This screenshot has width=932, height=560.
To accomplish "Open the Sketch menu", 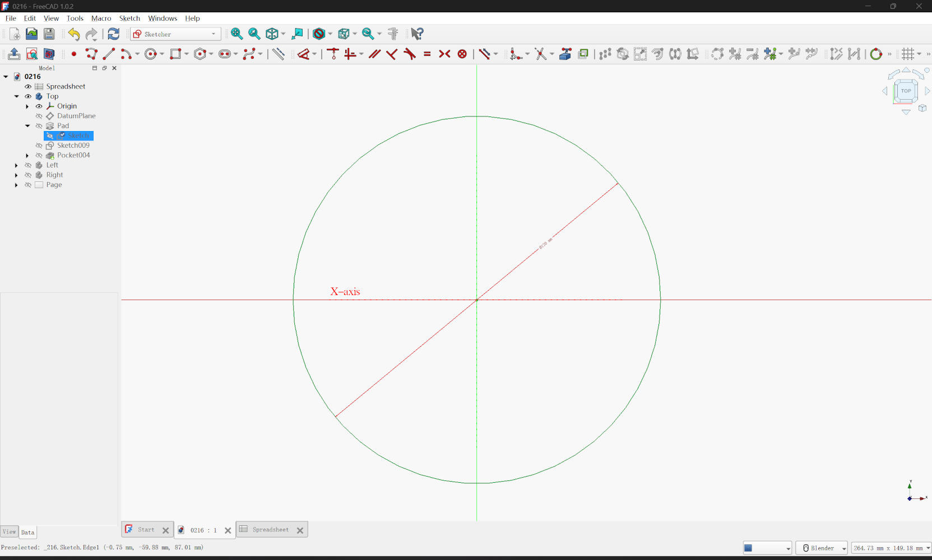I will 129,18.
